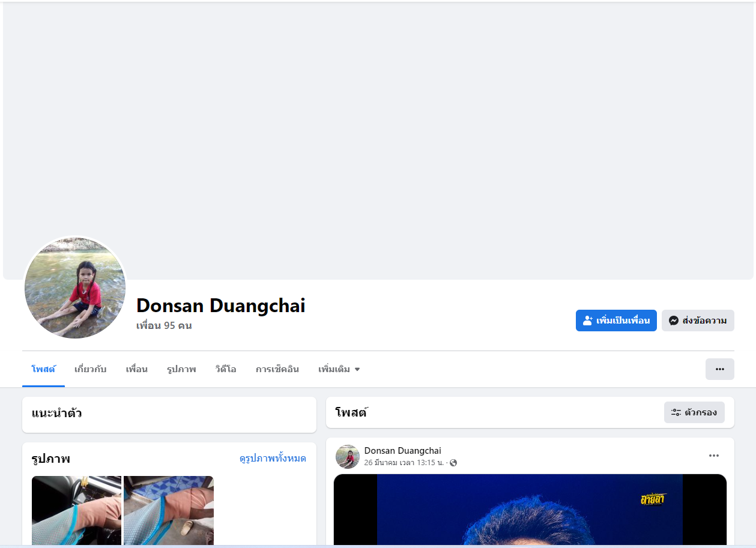
Task: Click the post author's small avatar
Action: point(348,457)
